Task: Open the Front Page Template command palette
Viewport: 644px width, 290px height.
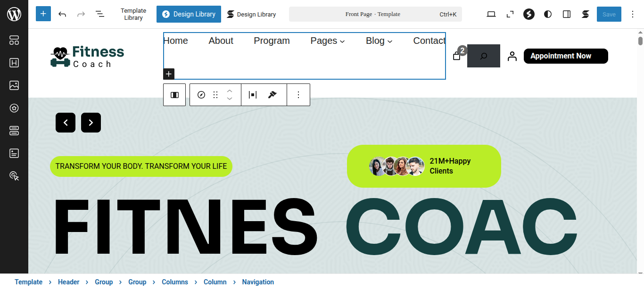Action: [375, 14]
